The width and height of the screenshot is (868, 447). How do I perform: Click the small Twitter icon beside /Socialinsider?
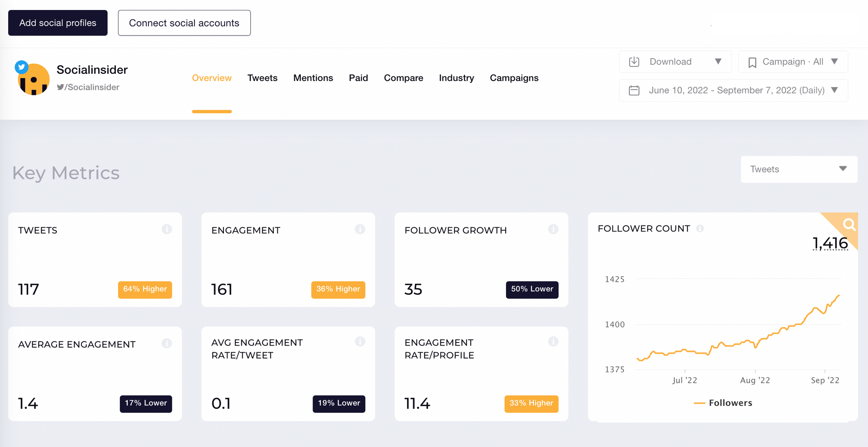(60, 87)
